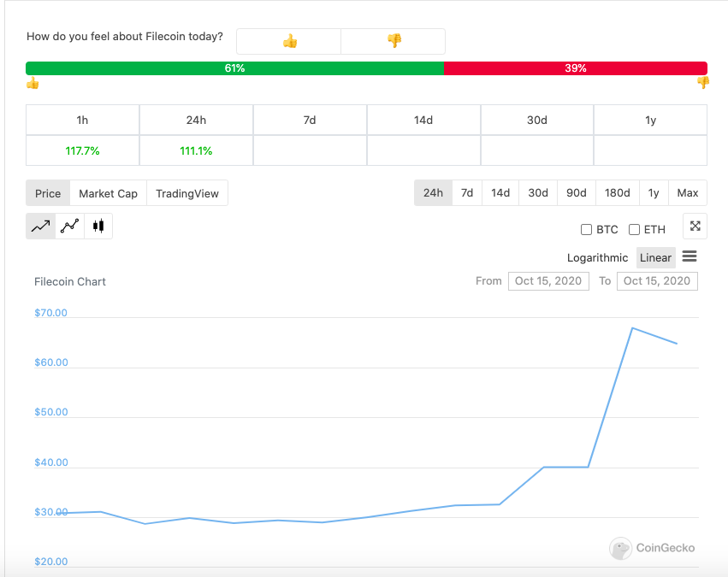This screenshot has width=728, height=577.
Task: Select the 180d chart range
Action: pyautogui.click(x=618, y=193)
